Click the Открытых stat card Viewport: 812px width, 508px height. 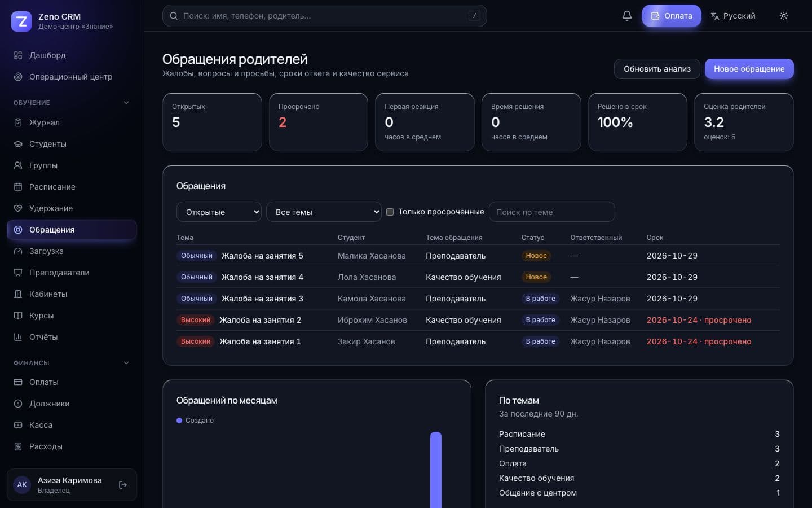[212, 122]
